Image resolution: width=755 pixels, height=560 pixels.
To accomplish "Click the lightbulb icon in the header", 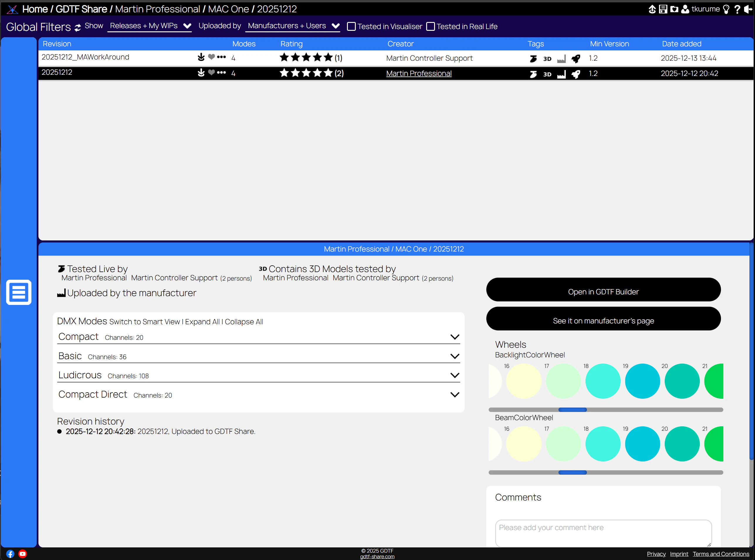I will (726, 9).
